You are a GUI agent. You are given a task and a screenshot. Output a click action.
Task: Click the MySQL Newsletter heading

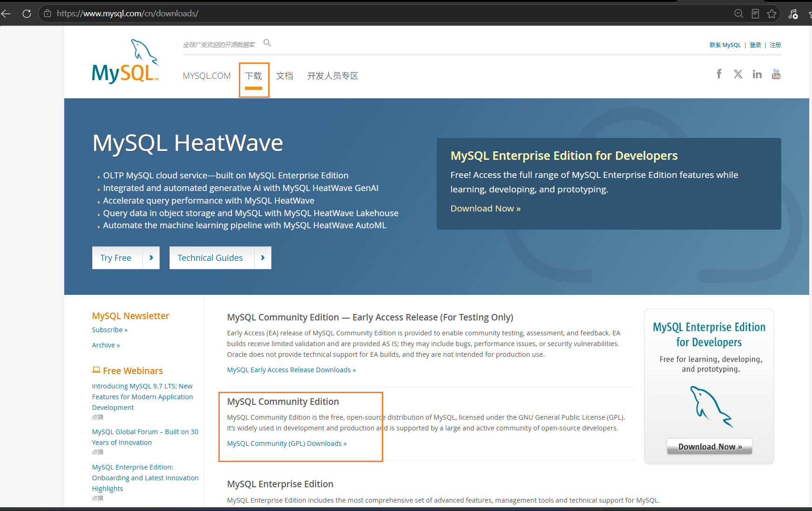[x=131, y=316]
